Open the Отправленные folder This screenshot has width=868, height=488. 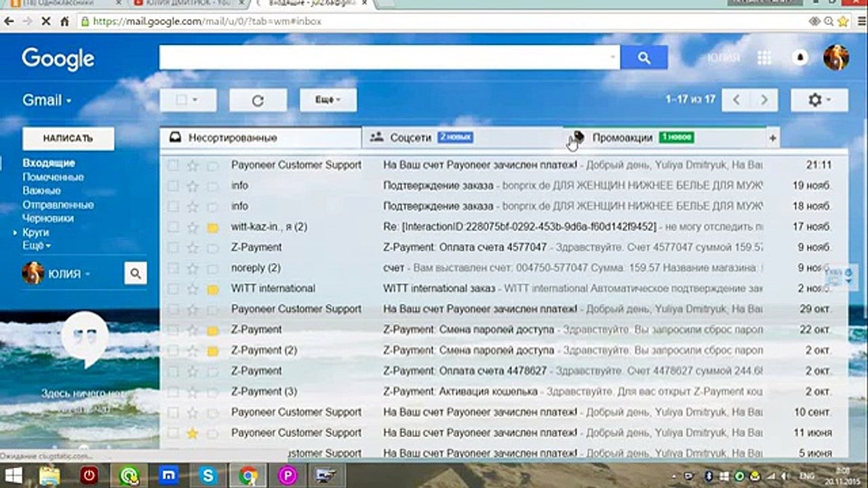[58, 205]
